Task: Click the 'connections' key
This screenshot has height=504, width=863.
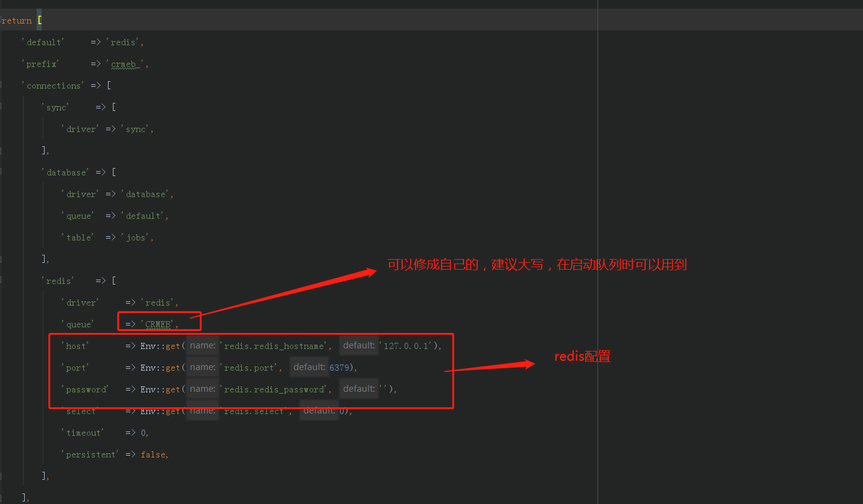Action: pyautogui.click(x=52, y=86)
